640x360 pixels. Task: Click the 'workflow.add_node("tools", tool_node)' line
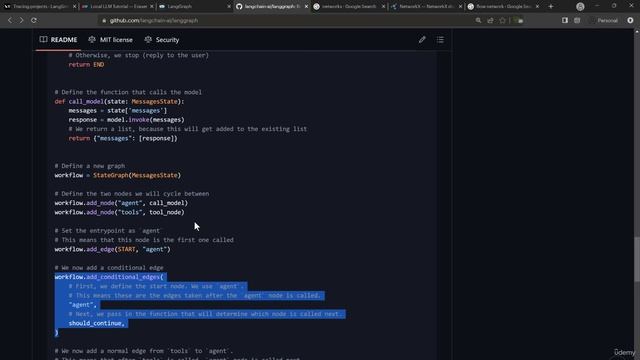point(119,212)
